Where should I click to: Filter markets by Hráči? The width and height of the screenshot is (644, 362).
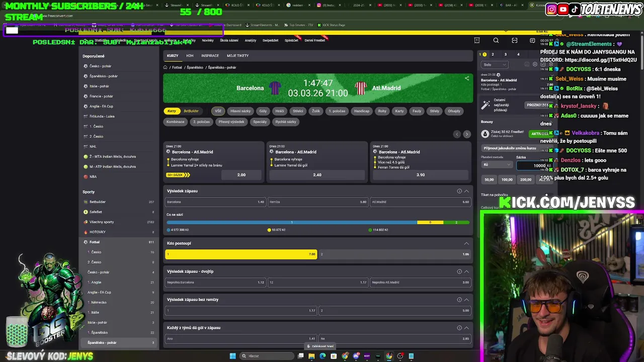(x=280, y=111)
